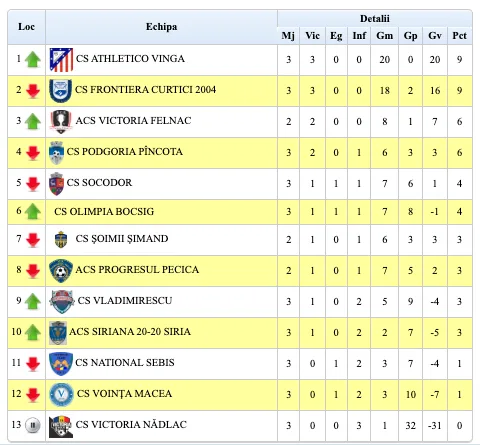The image size is (480, 445).
Task: Click the green up arrow at position 1
Action: pyautogui.click(x=33, y=60)
